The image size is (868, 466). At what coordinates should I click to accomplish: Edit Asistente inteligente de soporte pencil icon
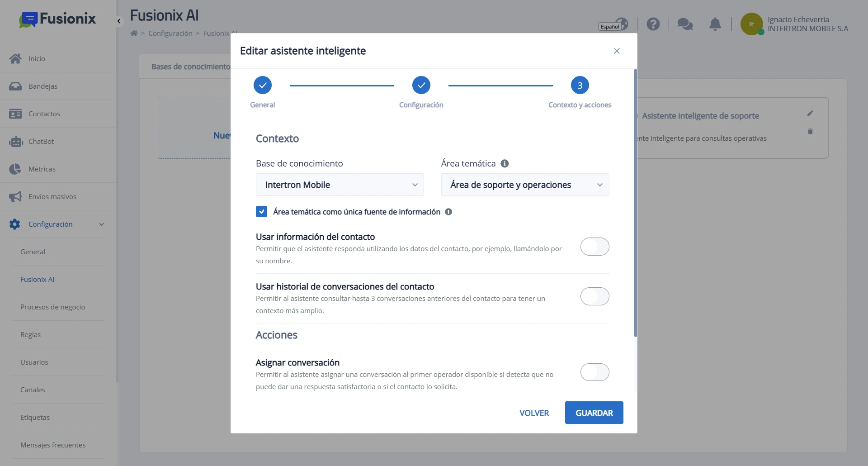pos(810,113)
